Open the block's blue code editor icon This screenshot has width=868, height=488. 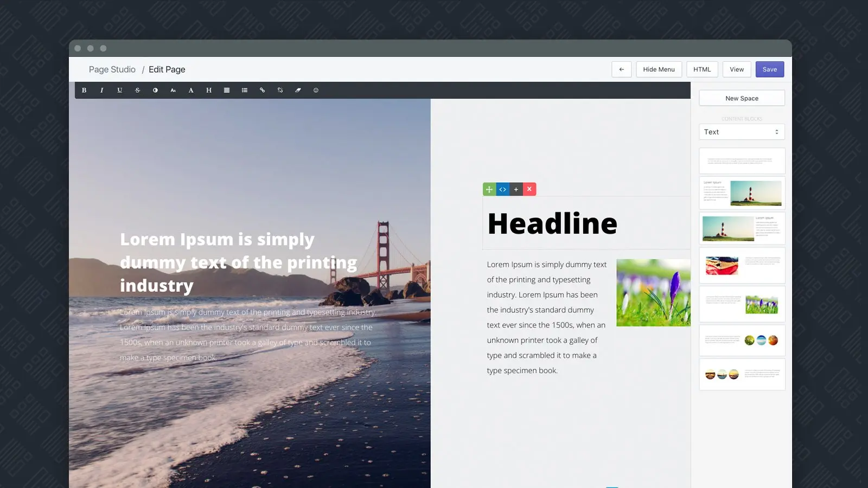click(503, 189)
